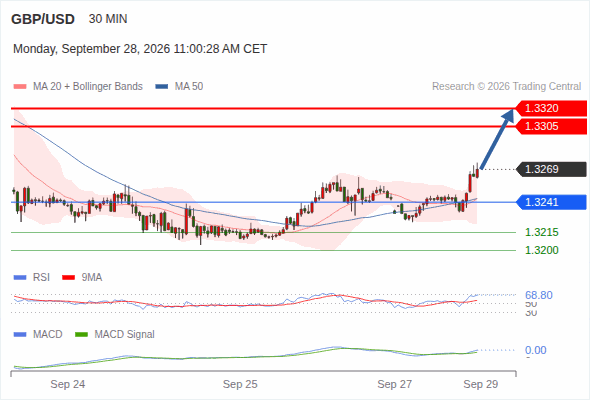Screen dimensions: 590x400
Task: Click the GBP/USD pair title
Action: tap(43, 19)
